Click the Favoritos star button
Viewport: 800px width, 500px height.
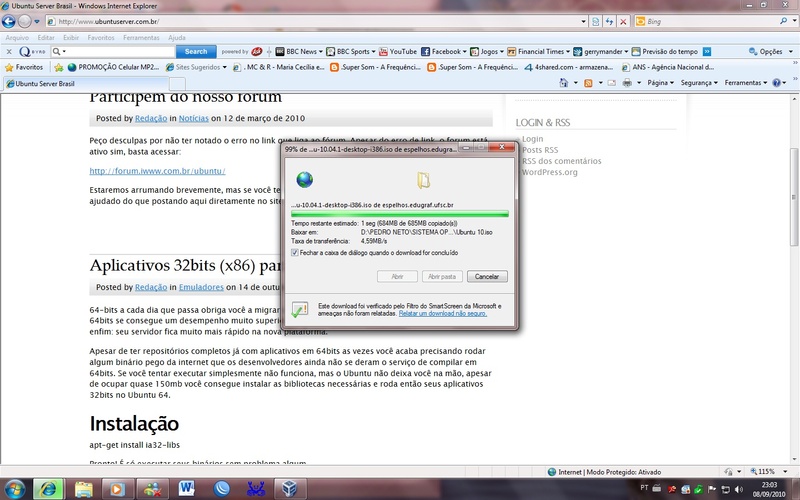pos(24,67)
